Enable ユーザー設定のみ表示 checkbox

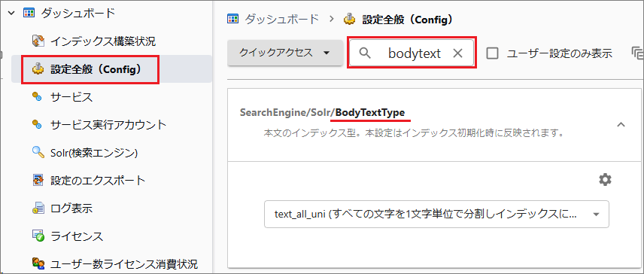493,53
